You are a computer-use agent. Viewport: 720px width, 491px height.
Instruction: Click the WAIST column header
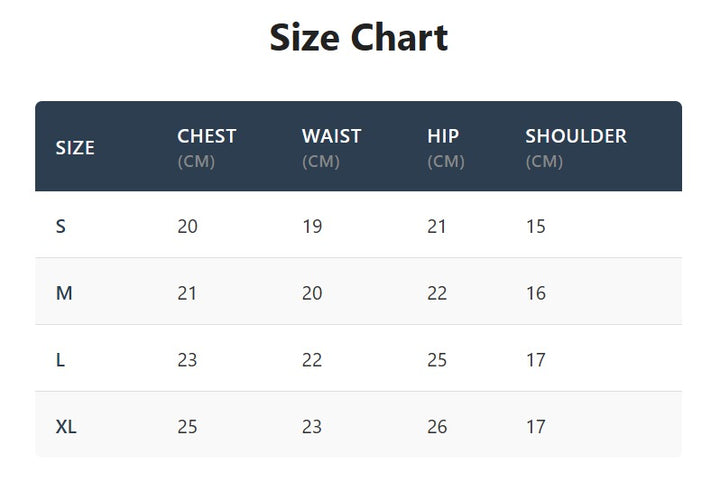coord(332,136)
